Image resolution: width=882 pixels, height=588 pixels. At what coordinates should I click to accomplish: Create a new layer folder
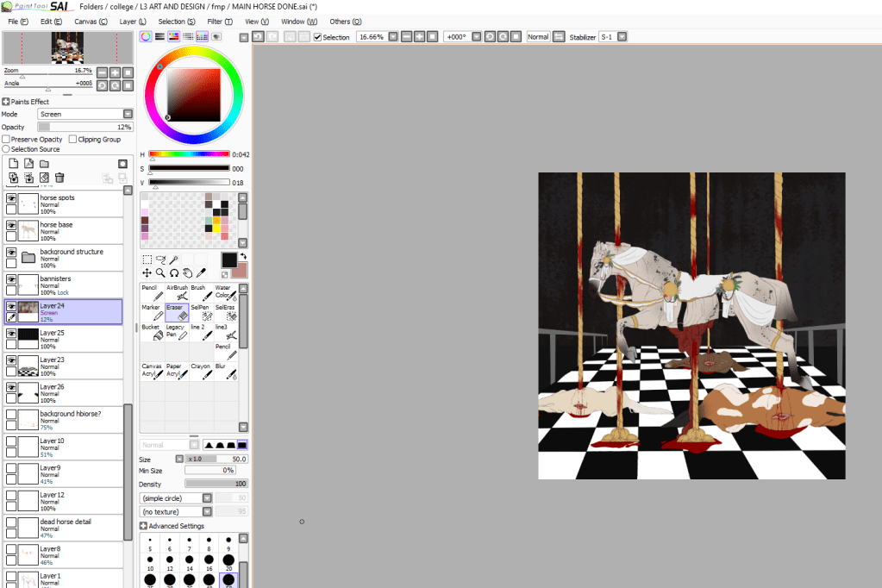coord(44,164)
